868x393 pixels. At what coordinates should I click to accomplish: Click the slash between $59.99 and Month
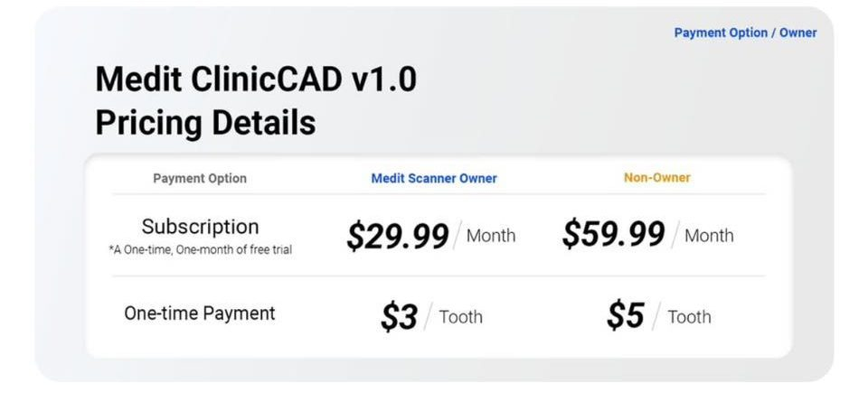pyautogui.click(x=675, y=236)
